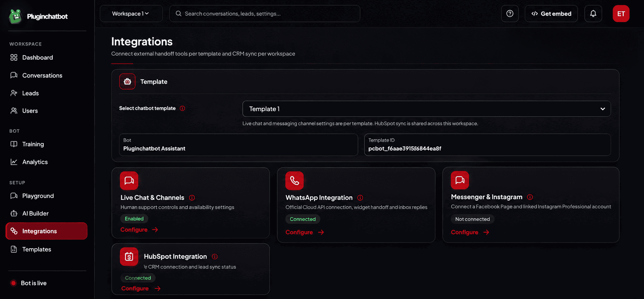Screen dimensions: 644x299
Task: Click the Messenger & Instagram card icon
Action: coord(460,180)
